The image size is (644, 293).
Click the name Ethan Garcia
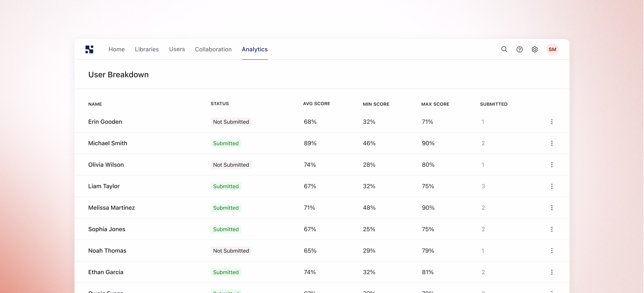[x=106, y=272]
